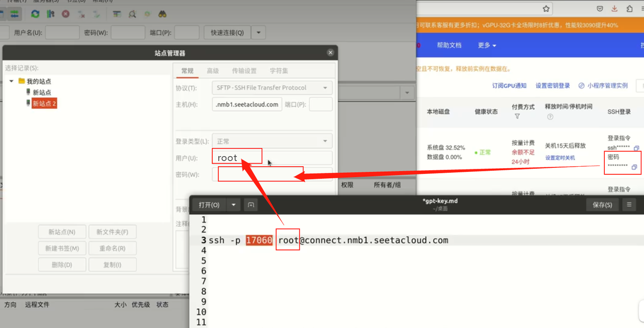Switch to the 传输设置 tab
Viewport: 644px width, 328px height.
click(x=244, y=71)
